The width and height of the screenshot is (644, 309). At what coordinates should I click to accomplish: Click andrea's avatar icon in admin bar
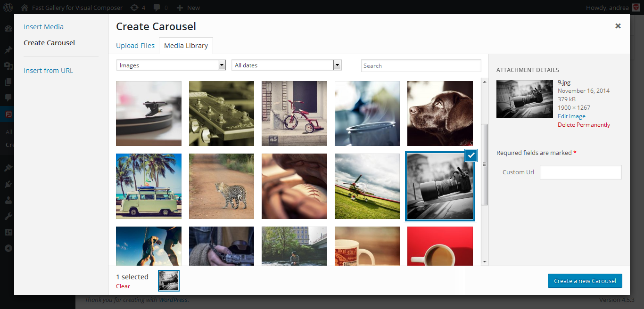[636, 8]
